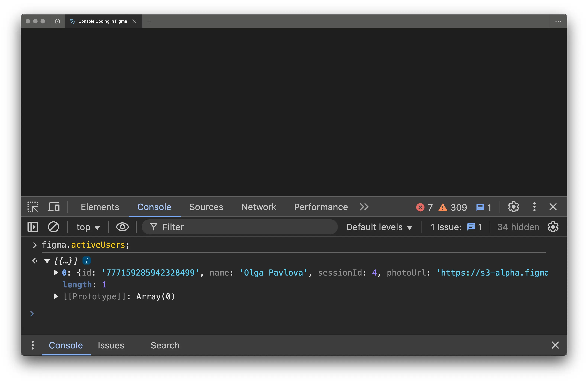Click the 1 Issue link

coord(456,227)
